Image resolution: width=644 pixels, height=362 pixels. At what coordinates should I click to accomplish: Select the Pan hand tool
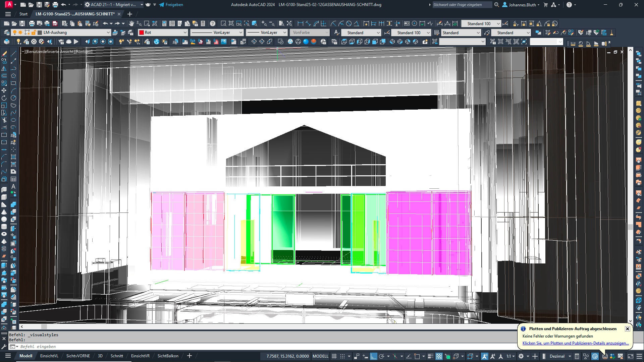point(131,23)
